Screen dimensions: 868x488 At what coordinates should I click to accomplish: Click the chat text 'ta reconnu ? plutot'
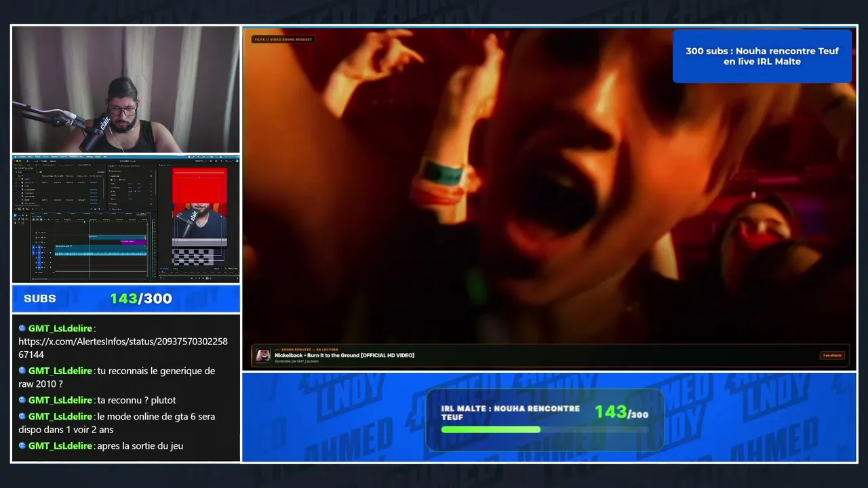tap(136, 400)
